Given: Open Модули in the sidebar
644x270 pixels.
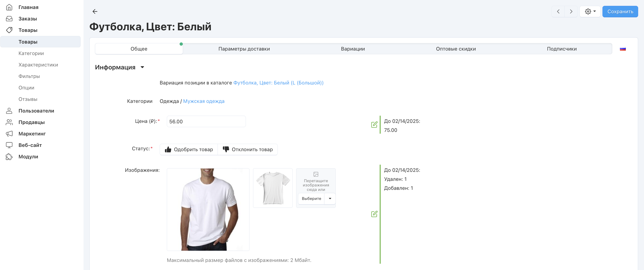Looking at the screenshot, I should pos(28,157).
